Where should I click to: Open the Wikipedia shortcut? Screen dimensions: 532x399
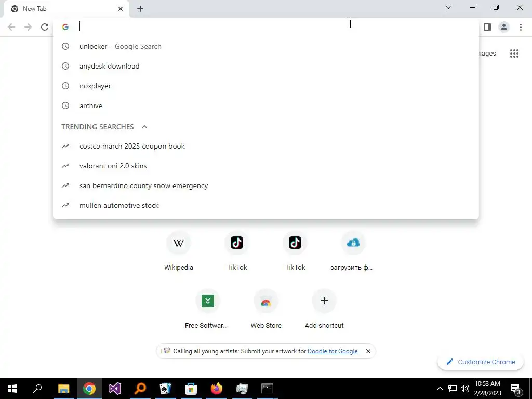[x=179, y=251]
